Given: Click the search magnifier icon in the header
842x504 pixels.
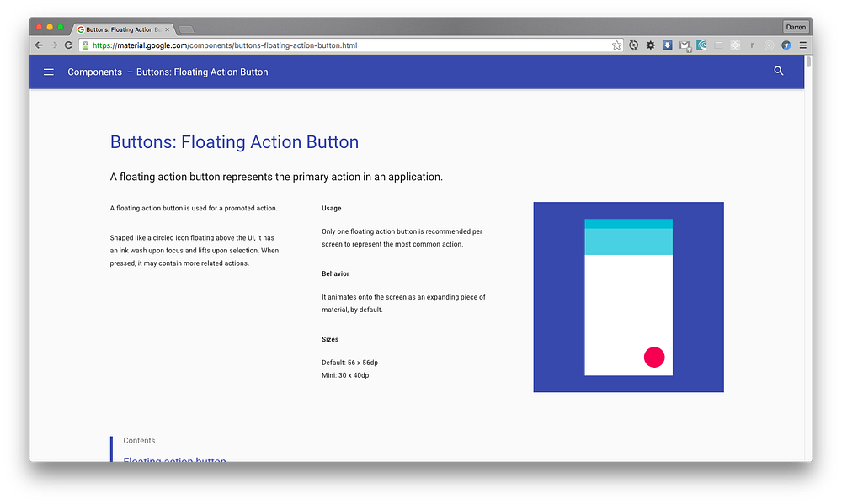Looking at the screenshot, I should point(778,71).
